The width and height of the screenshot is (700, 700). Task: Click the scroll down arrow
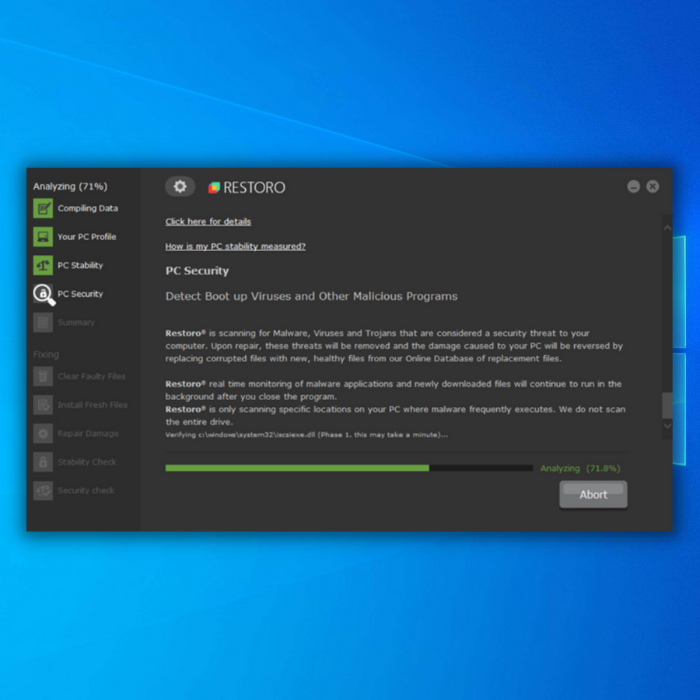click(667, 426)
